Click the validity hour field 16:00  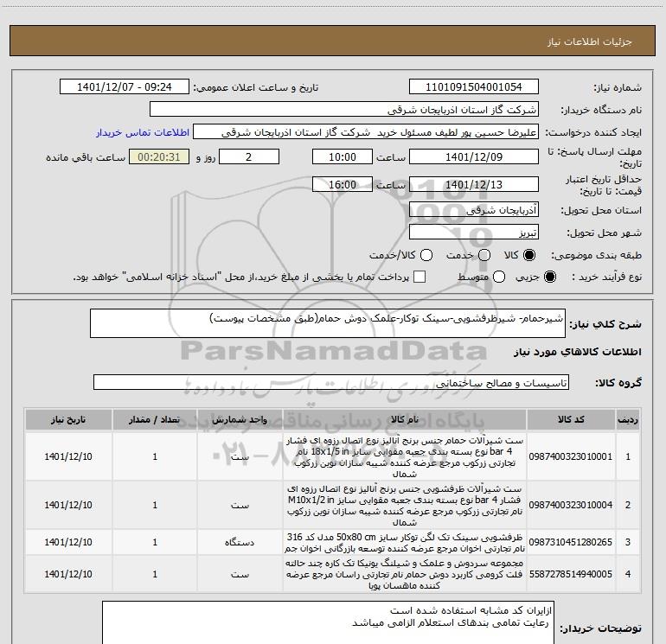coord(343,184)
